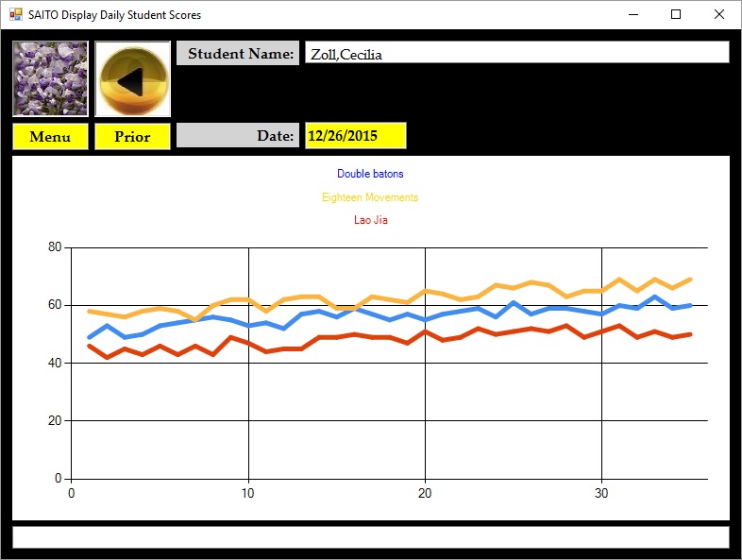The height and width of the screenshot is (560, 742).
Task: Select the Lao Jia legend entry
Action: pos(370,220)
